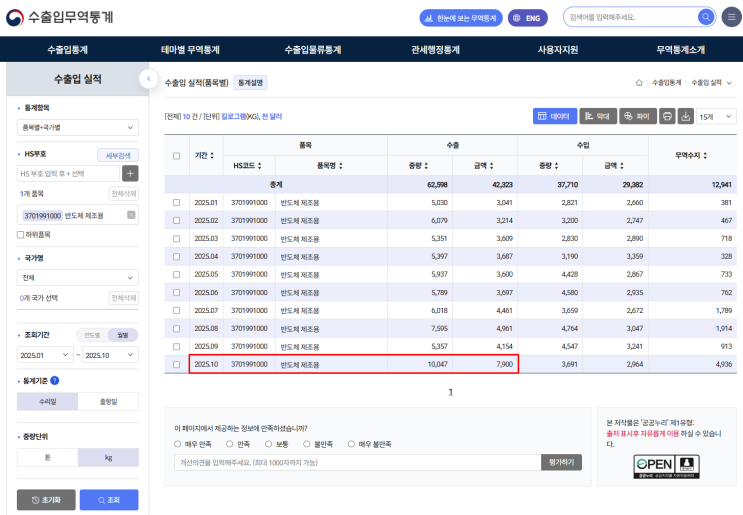Click the reset button

[x=46, y=500]
